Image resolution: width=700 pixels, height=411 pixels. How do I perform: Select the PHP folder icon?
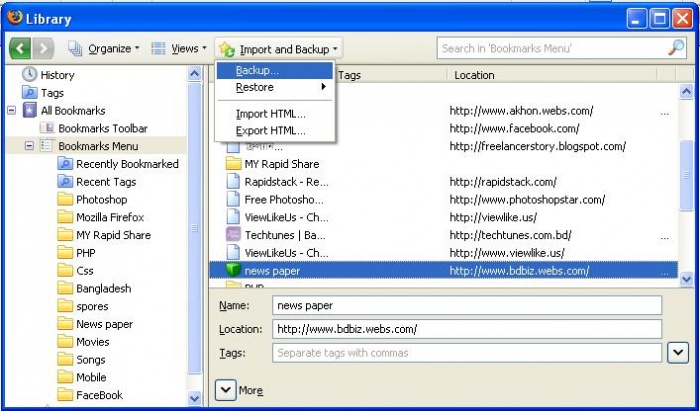click(x=65, y=253)
